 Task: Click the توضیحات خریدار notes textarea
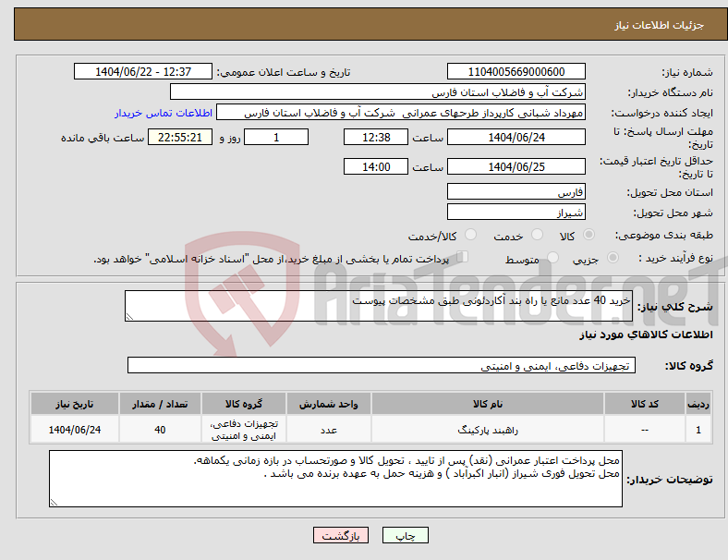(x=335, y=479)
